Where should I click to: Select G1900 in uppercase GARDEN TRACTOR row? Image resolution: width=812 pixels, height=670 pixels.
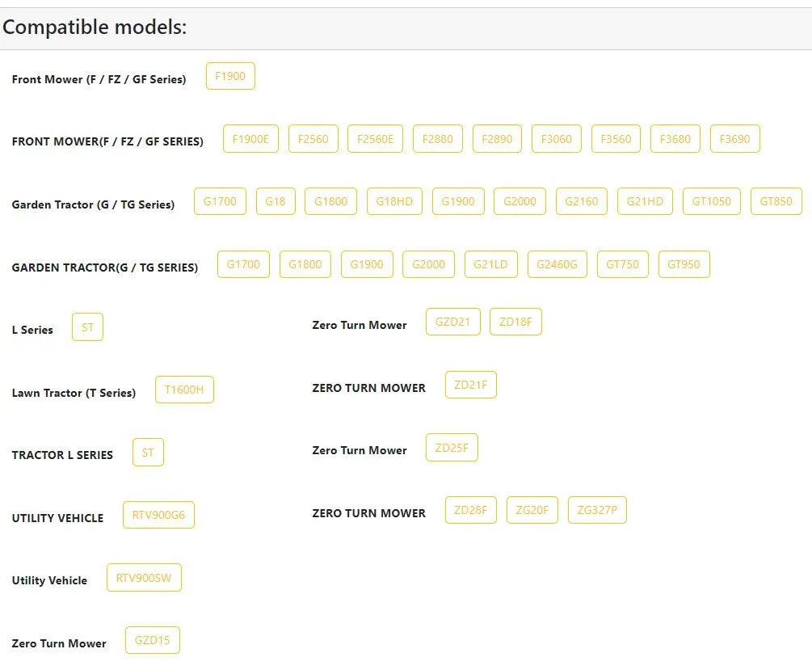[x=367, y=264]
